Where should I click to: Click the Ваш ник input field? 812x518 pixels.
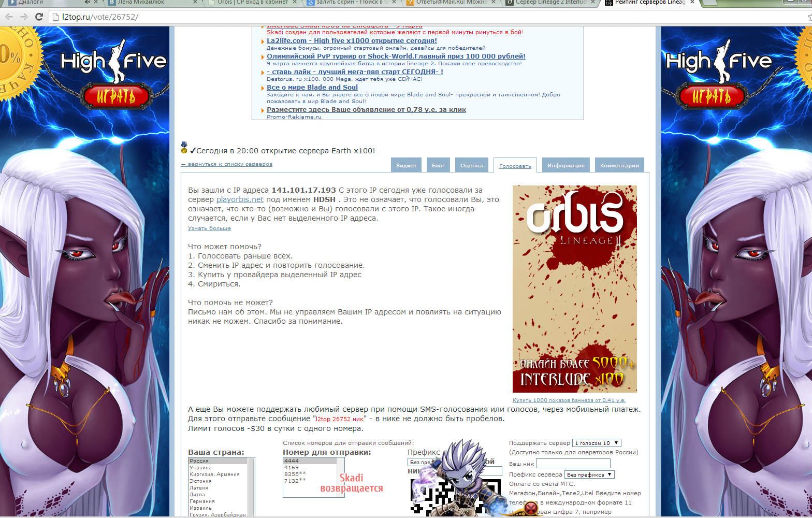(x=573, y=464)
